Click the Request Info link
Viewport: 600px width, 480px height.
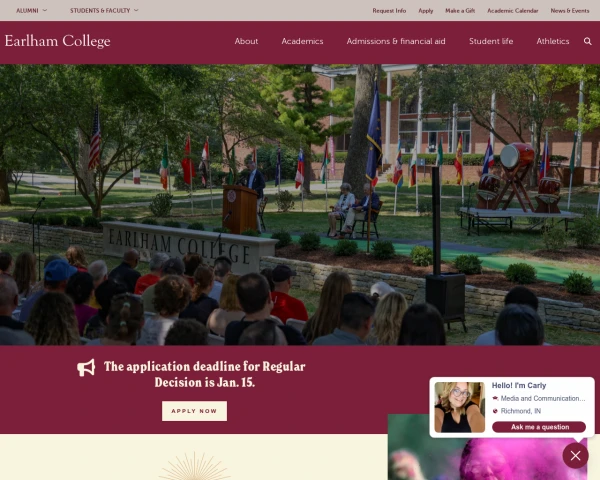389,11
